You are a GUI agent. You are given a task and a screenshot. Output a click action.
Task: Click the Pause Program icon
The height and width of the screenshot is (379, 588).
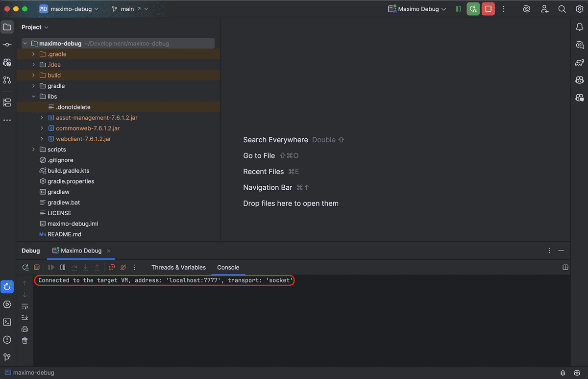(x=63, y=267)
